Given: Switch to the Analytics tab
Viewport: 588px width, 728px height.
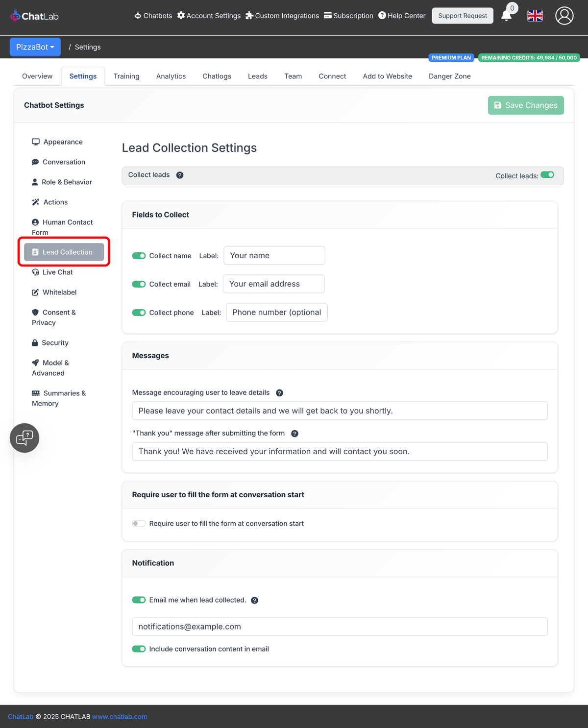Looking at the screenshot, I should tap(171, 76).
